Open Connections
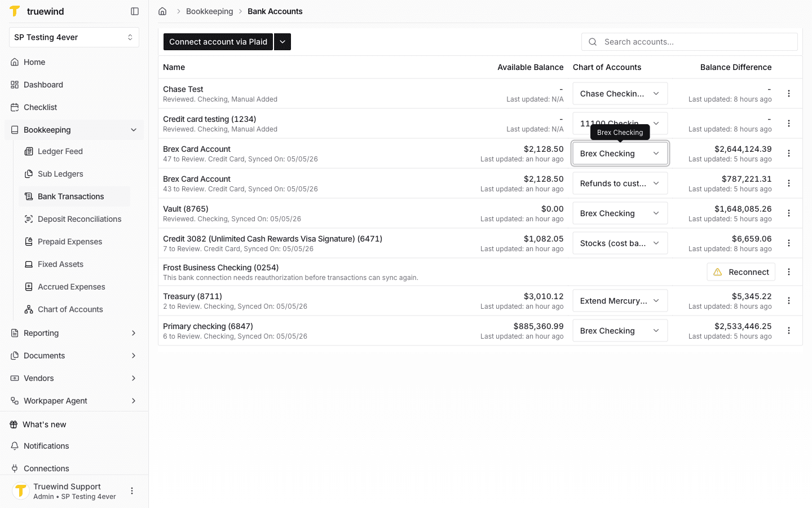The image size is (812, 508). [x=74, y=468]
